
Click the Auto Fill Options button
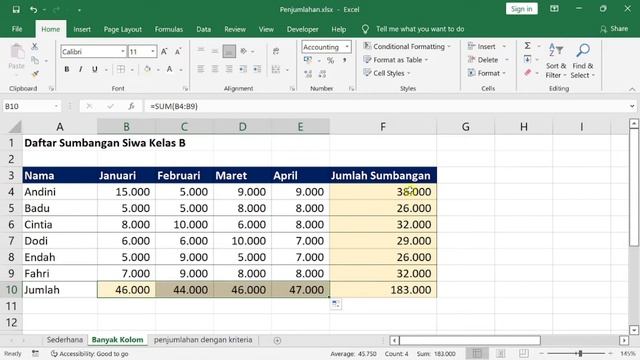click(x=336, y=304)
